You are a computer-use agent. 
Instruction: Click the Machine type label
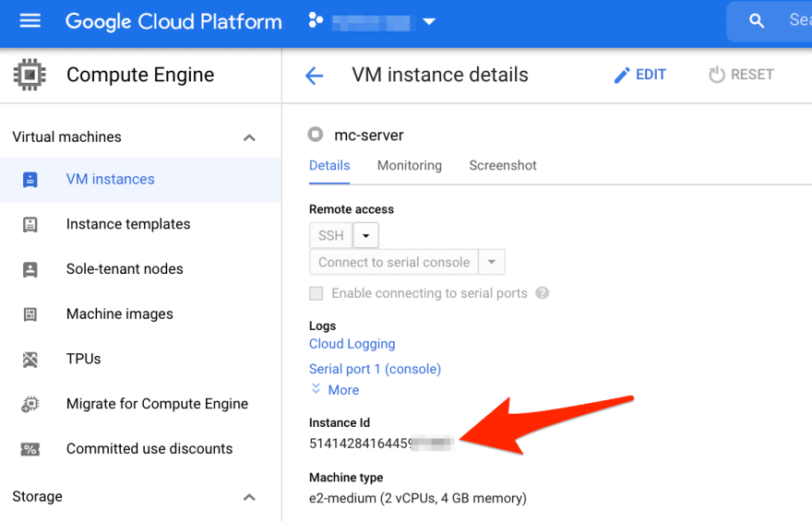click(346, 478)
